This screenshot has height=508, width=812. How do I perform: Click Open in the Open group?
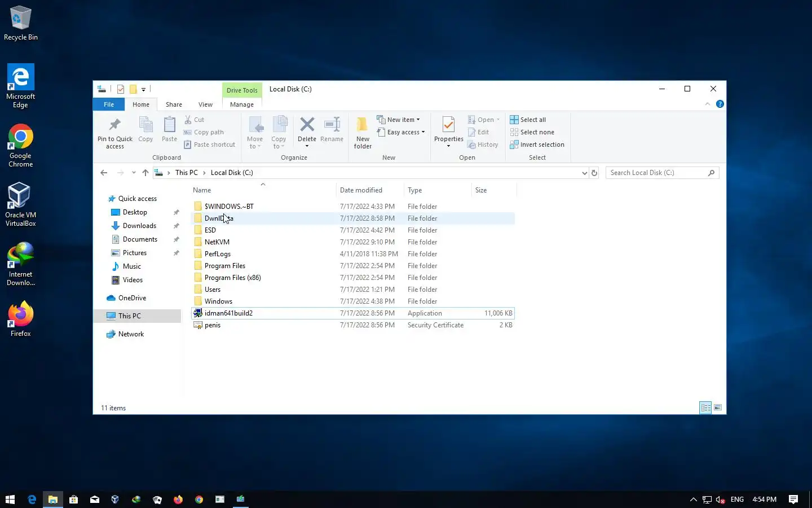(x=483, y=120)
